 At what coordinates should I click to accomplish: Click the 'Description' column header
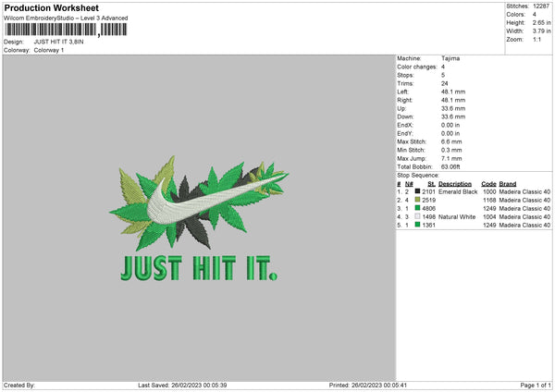(455, 184)
